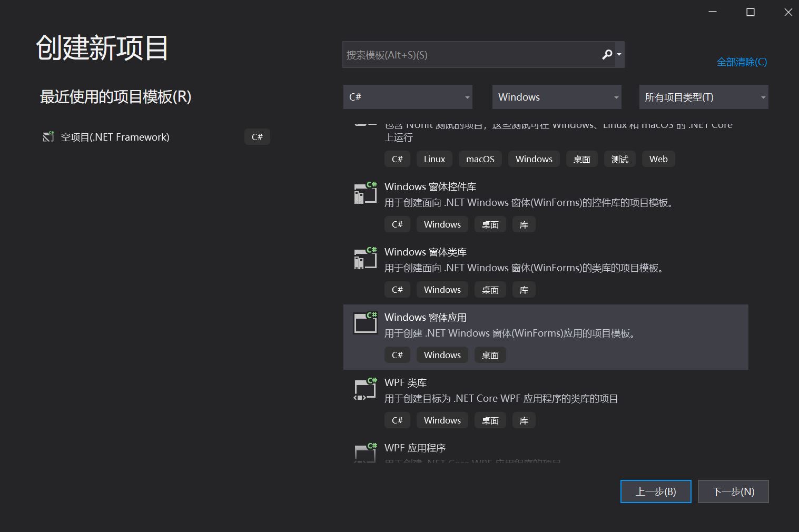Click the WPF 类库 template icon
The width and height of the screenshot is (799, 532).
coord(365,389)
